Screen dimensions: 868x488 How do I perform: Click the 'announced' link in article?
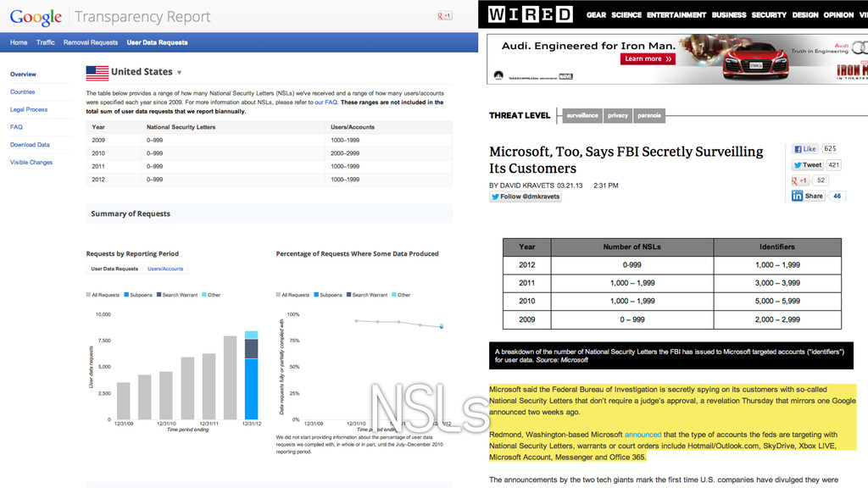[x=643, y=435]
